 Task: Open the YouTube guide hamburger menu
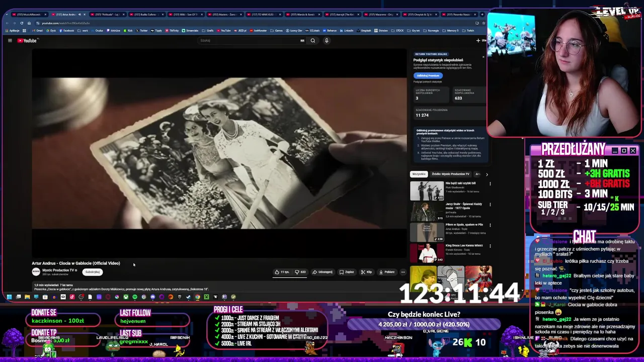coord(10,40)
